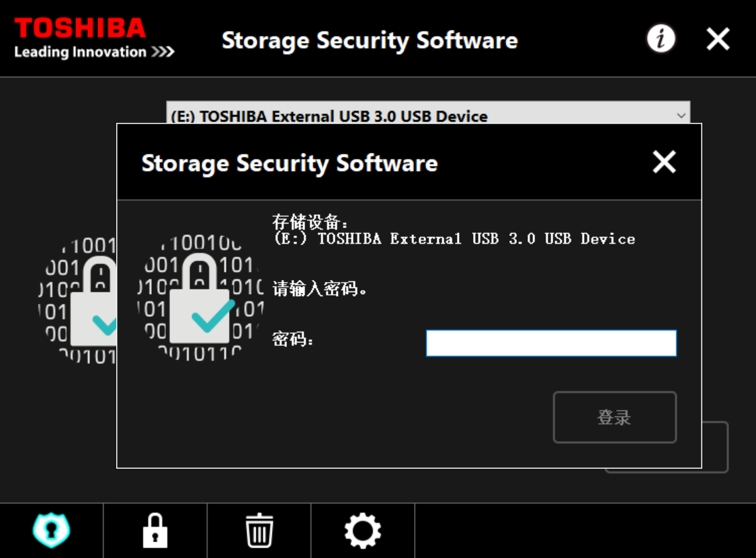756x558 pixels.
Task: Click the dialog's Storage Security Software title
Action: coord(289,163)
